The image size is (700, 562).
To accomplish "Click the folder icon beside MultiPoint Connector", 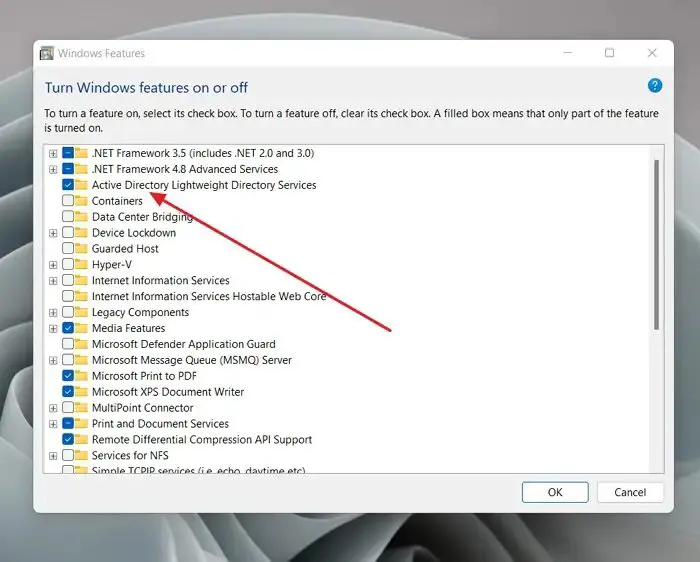I will coord(81,408).
